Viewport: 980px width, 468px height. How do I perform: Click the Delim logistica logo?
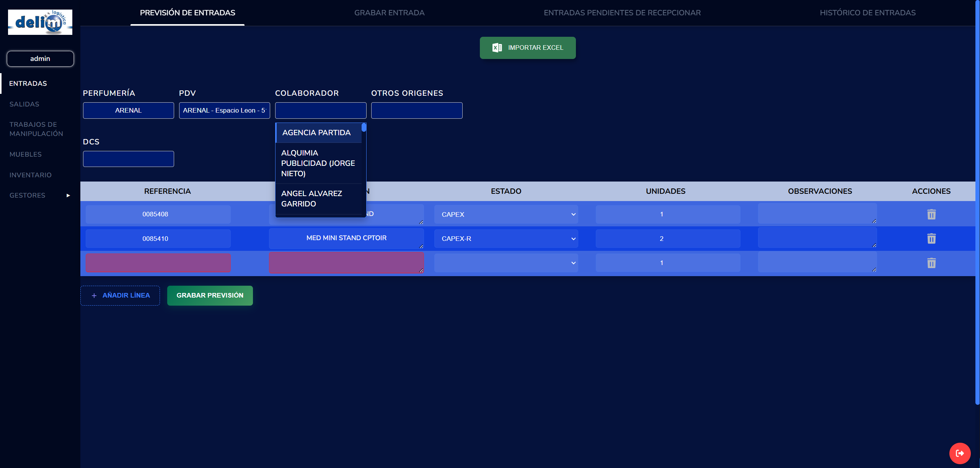coord(40,22)
